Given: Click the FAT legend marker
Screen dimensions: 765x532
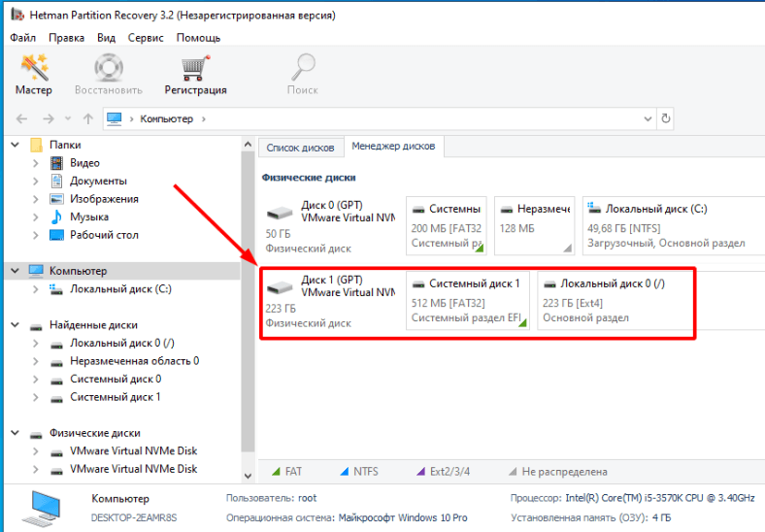Looking at the screenshot, I should pos(276,472).
